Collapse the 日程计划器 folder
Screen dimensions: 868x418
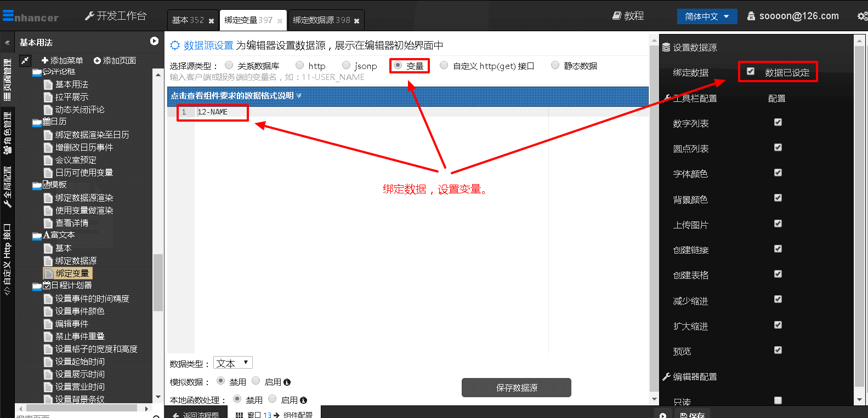pos(37,286)
